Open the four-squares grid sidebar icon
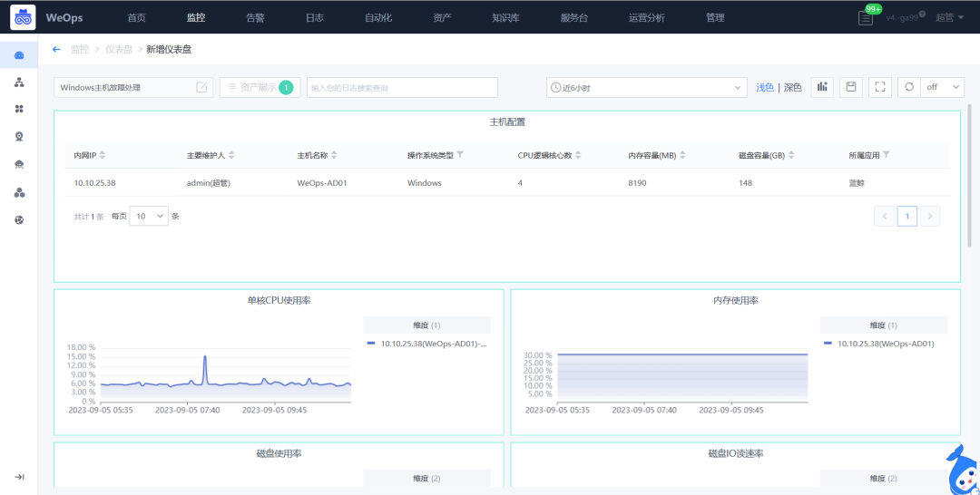The width and height of the screenshot is (980, 495). click(19, 109)
